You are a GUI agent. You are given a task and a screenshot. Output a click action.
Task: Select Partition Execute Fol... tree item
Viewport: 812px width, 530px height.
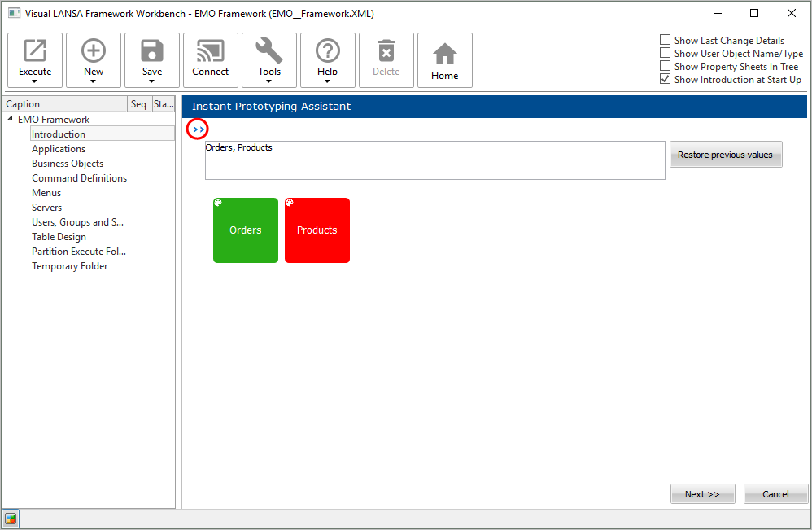[x=79, y=252]
